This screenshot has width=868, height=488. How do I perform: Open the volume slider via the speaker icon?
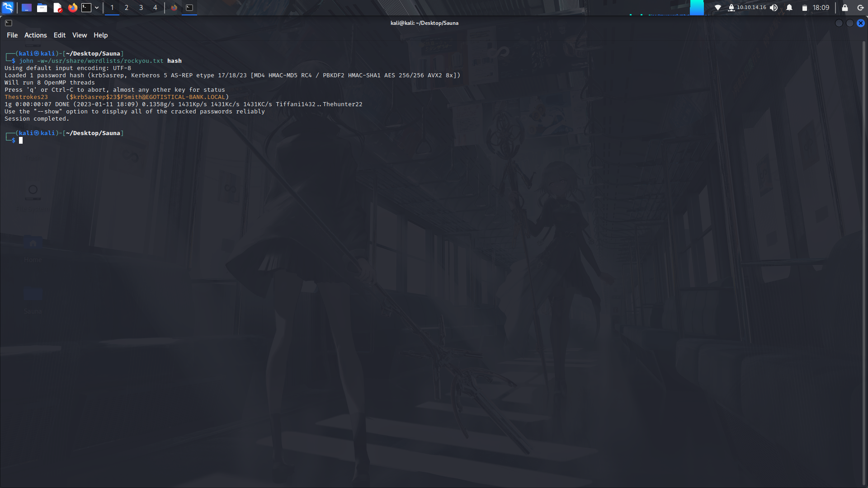pos(774,7)
